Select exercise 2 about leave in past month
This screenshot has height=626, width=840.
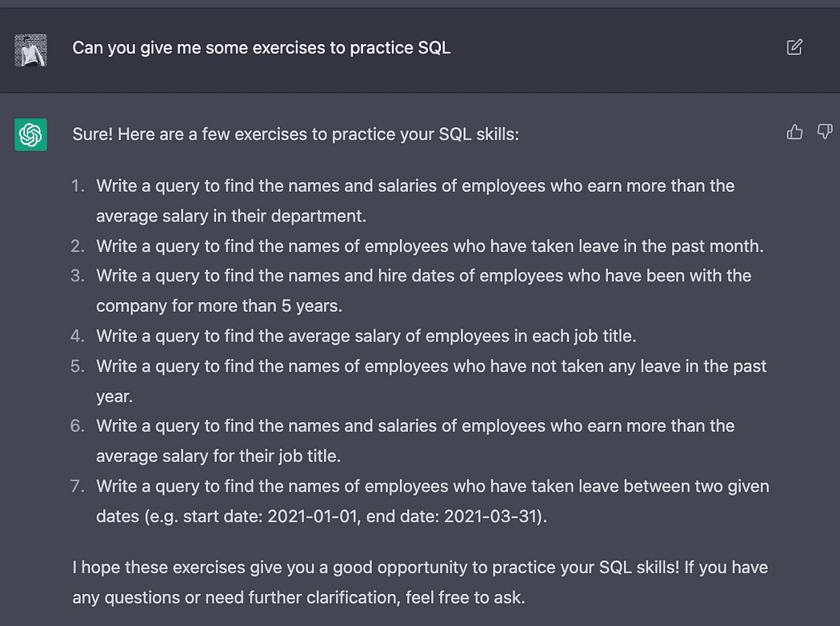point(430,246)
